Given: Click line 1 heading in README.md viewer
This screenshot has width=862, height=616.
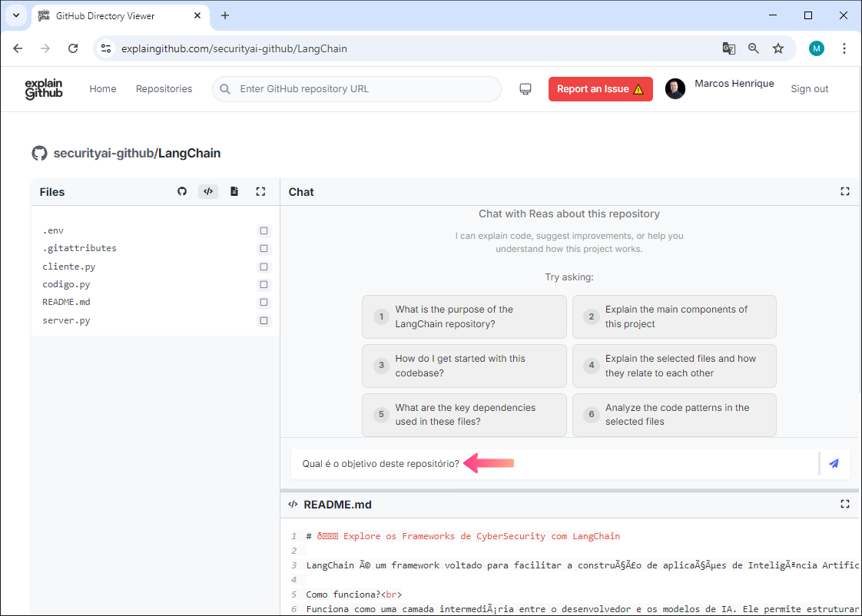Looking at the screenshot, I should click(463, 536).
